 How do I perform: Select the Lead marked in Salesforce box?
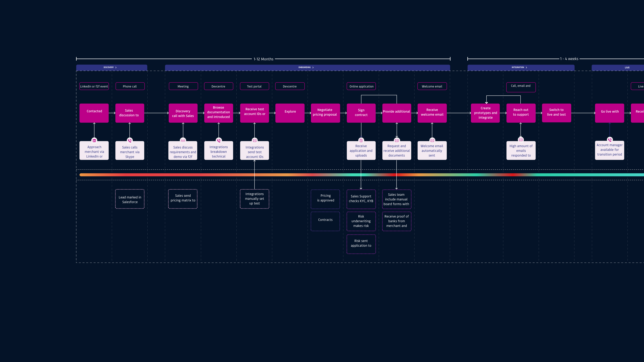(130, 199)
